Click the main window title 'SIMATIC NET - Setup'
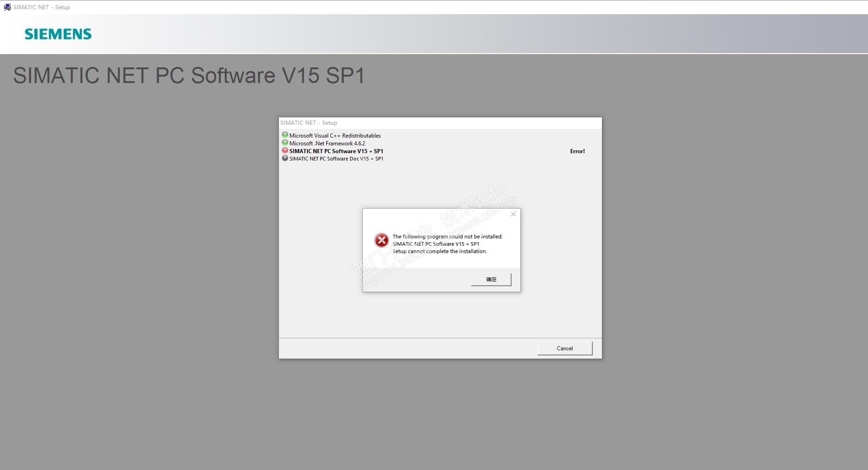868x470 pixels. (41, 7)
